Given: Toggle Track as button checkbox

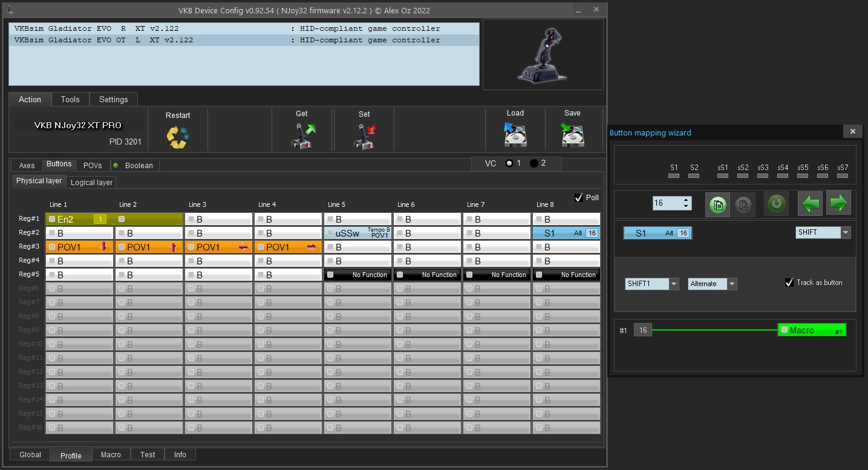Looking at the screenshot, I should coord(789,282).
